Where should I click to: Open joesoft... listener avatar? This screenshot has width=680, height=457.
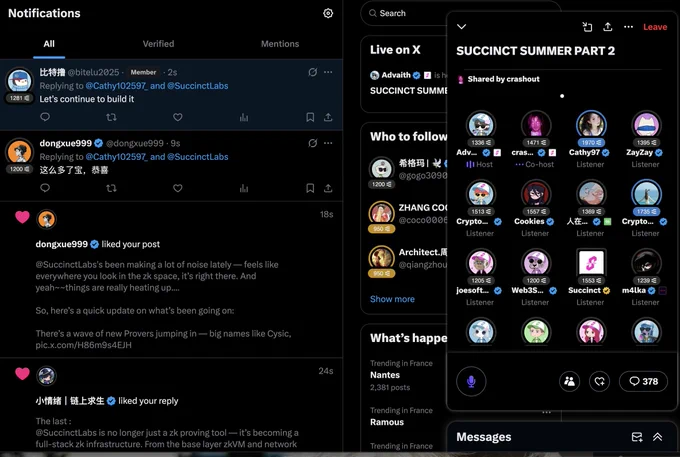[x=481, y=263]
